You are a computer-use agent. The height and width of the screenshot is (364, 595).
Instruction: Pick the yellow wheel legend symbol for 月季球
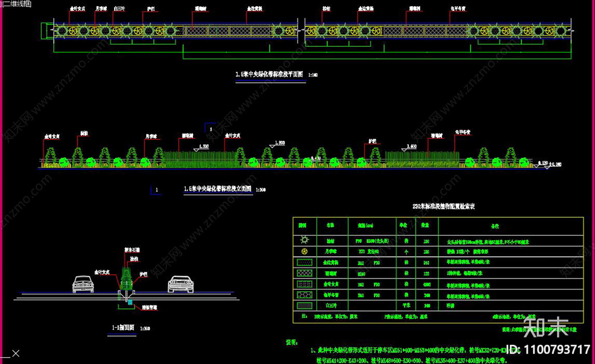click(x=305, y=251)
